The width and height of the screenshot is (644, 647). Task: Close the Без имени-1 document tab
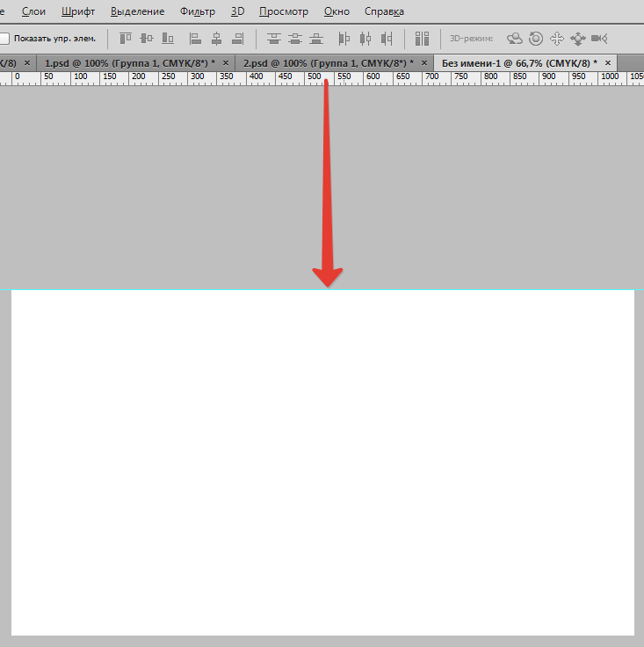coord(608,62)
